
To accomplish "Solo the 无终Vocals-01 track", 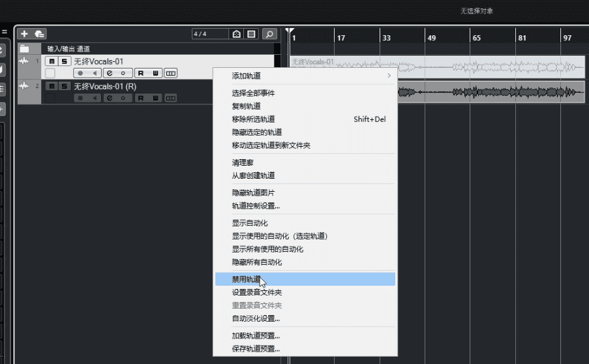I will pos(63,61).
